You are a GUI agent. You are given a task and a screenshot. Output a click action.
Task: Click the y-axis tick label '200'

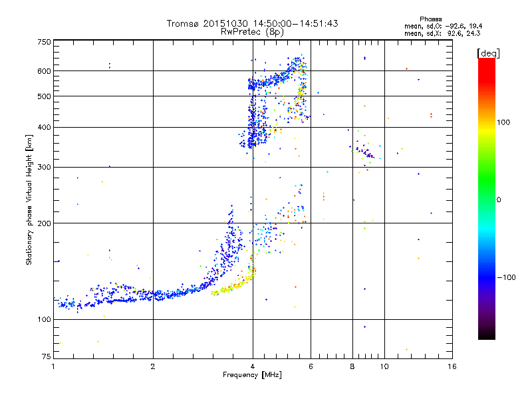click(45, 223)
